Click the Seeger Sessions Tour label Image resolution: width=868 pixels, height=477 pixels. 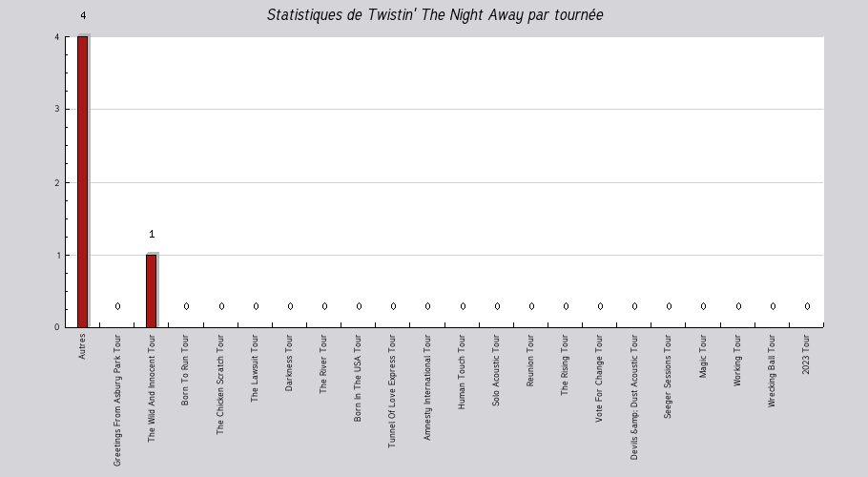(x=667, y=376)
